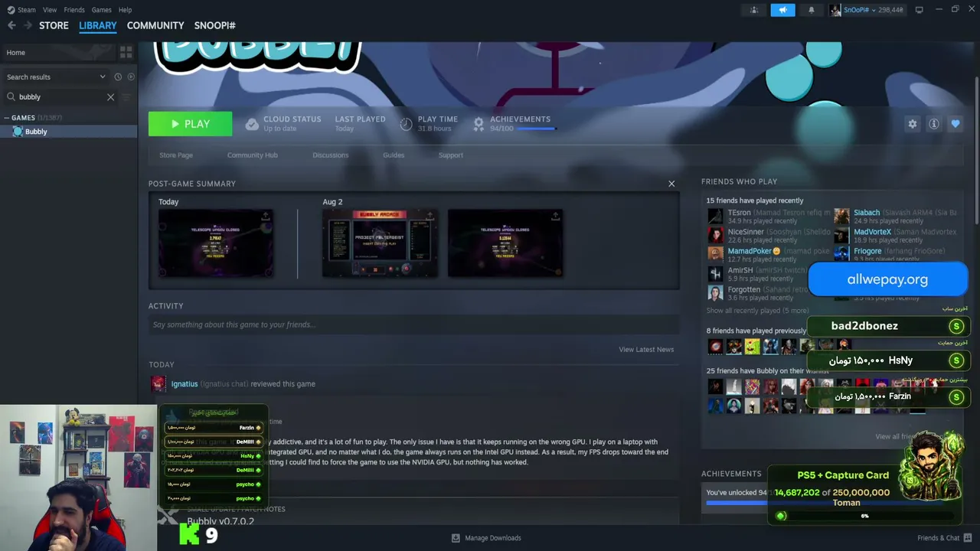Open Ignatius profile link in activity
This screenshot has height=551, width=980.
pyautogui.click(x=185, y=383)
